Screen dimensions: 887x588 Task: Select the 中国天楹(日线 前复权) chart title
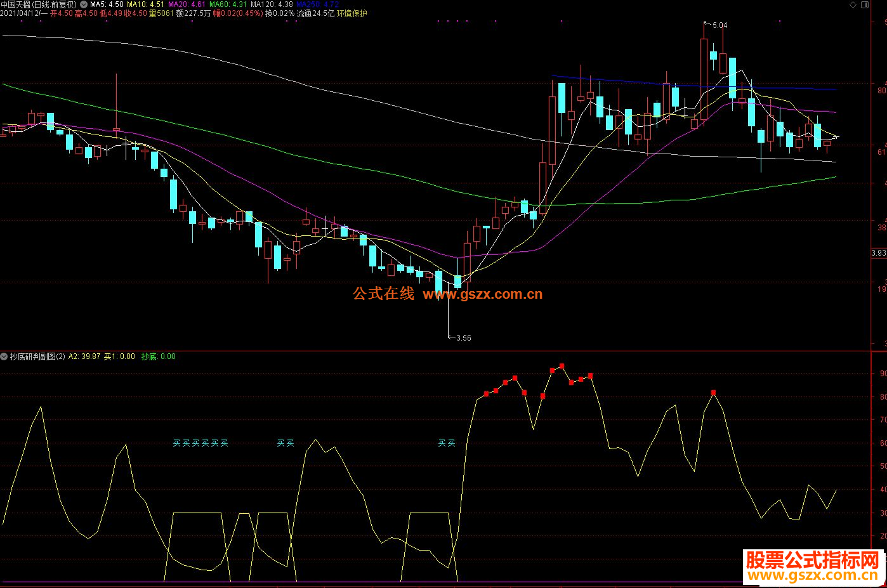pos(39,4)
